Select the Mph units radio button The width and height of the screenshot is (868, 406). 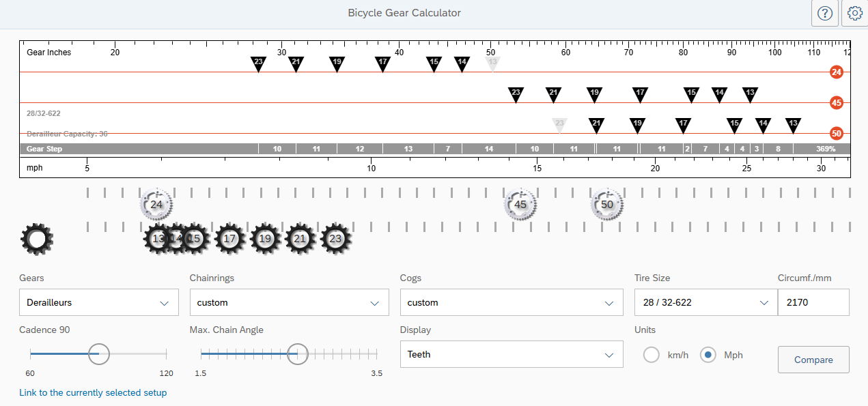pos(708,355)
